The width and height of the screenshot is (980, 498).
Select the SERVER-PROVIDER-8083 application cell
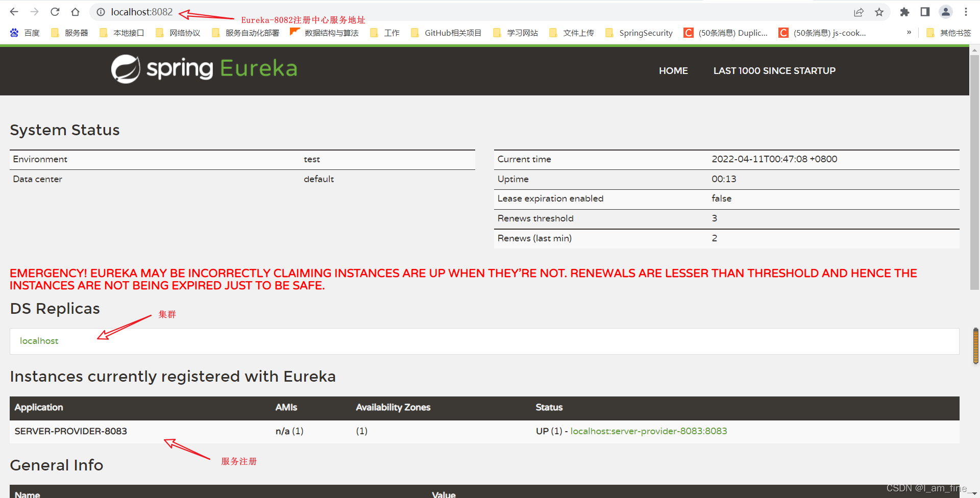(71, 431)
